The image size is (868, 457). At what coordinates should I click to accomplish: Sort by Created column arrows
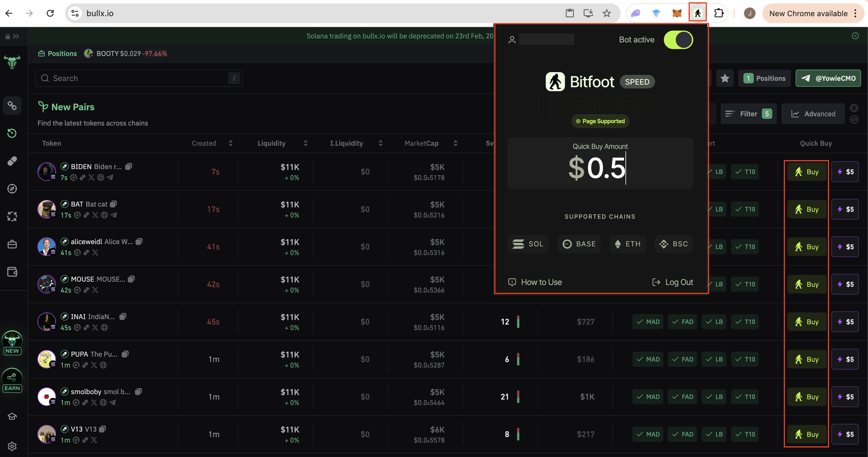pos(230,143)
